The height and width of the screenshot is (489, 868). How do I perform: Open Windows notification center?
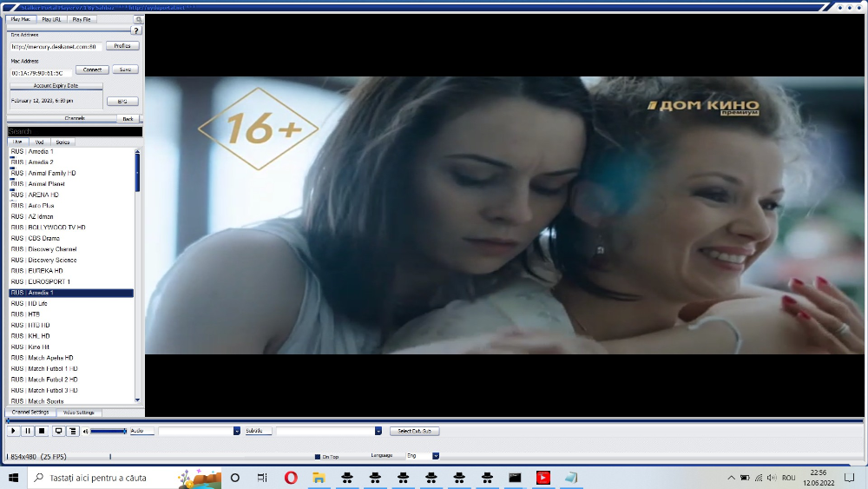(x=849, y=478)
